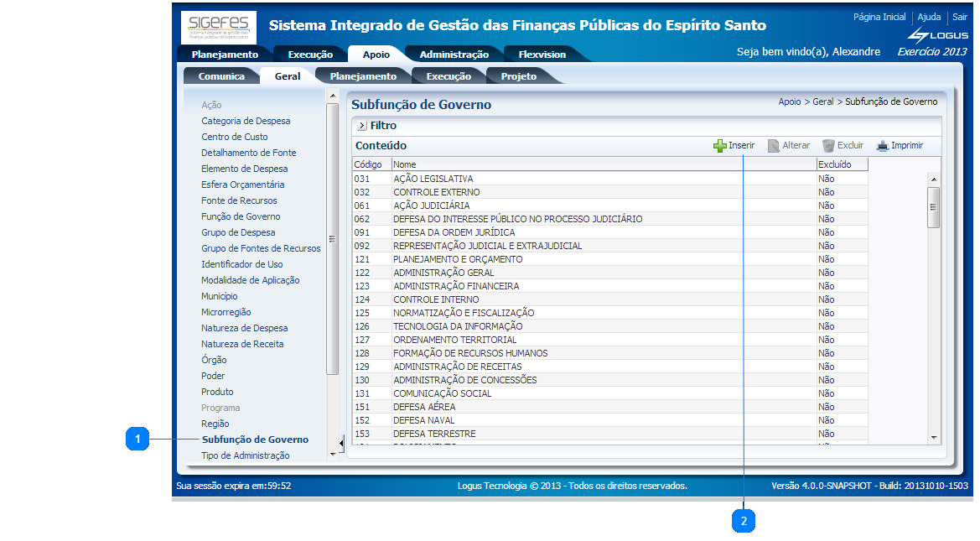Select the row for CONTROLE EXTERNO
This screenshot has width=980, height=541.
click(503, 192)
